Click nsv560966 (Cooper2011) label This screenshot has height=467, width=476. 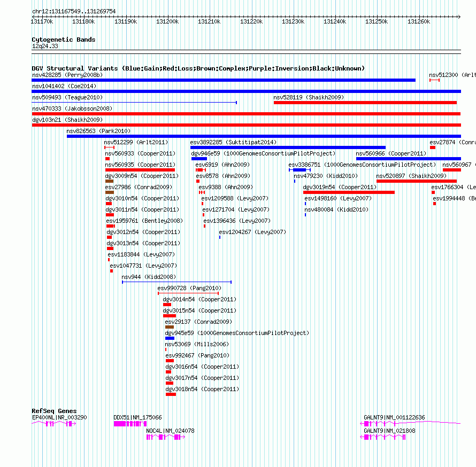pos(391,153)
